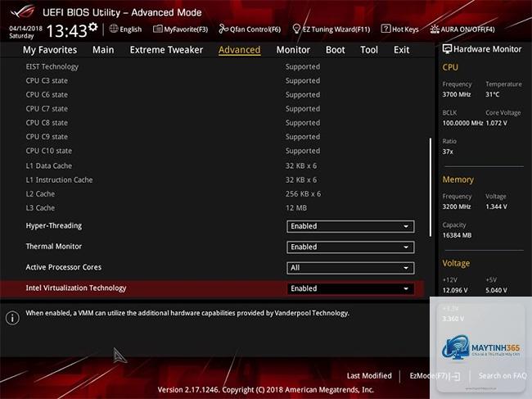Select the Advanced tab
The height and width of the screenshot is (399, 532).
[x=240, y=50]
